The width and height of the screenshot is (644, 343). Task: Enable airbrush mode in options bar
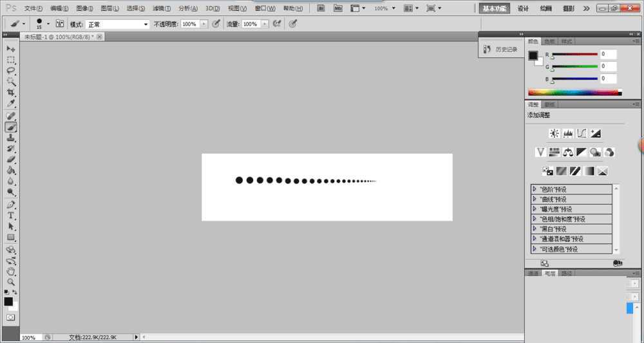(278, 24)
